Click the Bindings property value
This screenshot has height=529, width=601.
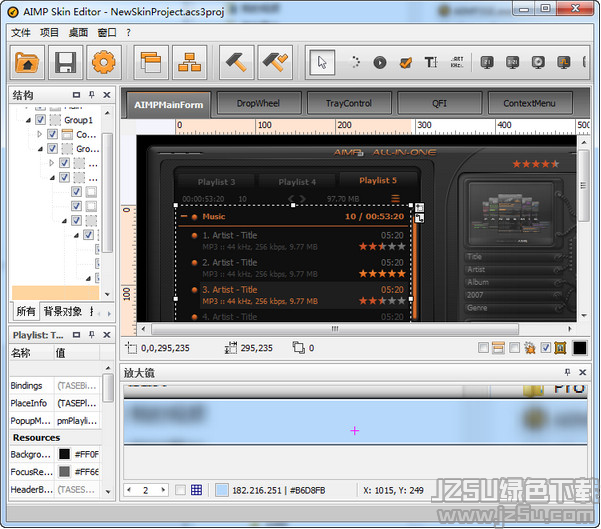point(77,386)
